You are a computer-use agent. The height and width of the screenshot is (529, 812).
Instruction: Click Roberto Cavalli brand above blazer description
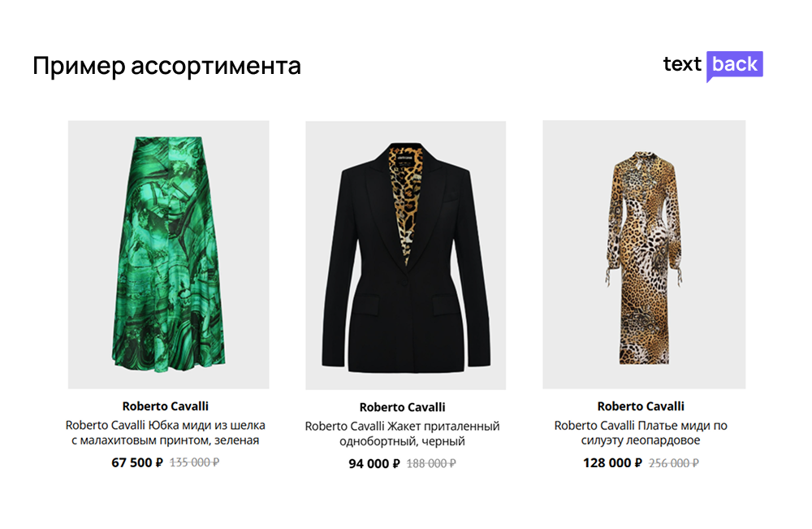(x=403, y=407)
